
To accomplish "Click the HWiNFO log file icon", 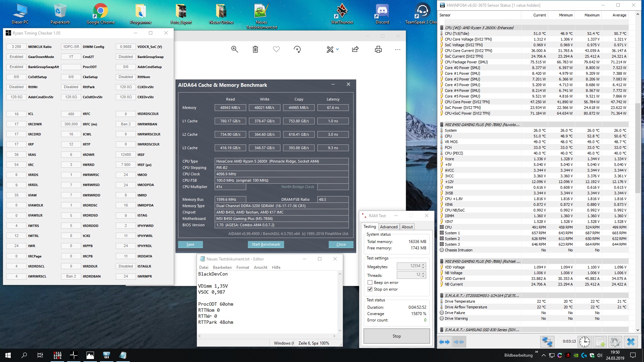I will click(x=600, y=342).
